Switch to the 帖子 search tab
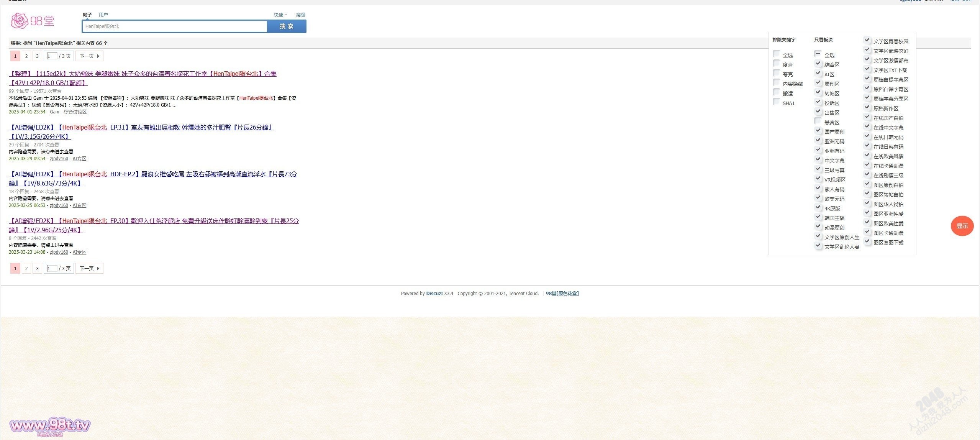The image size is (980, 440). 87,15
